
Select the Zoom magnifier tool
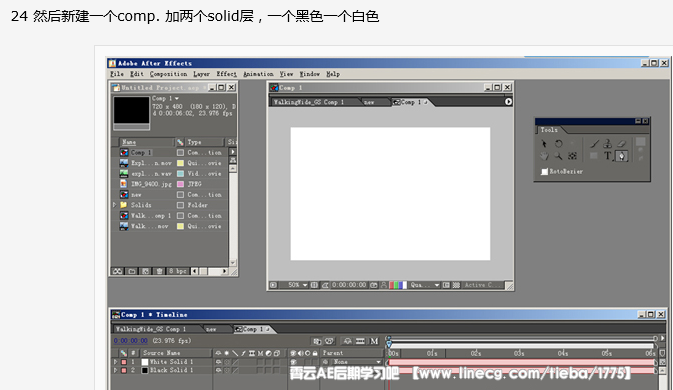pyautogui.click(x=558, y=156)
